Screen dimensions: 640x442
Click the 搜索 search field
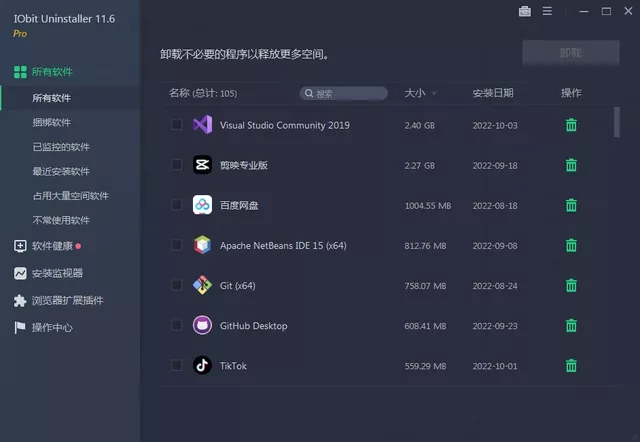pyautogui.click(x=344, y=93)
